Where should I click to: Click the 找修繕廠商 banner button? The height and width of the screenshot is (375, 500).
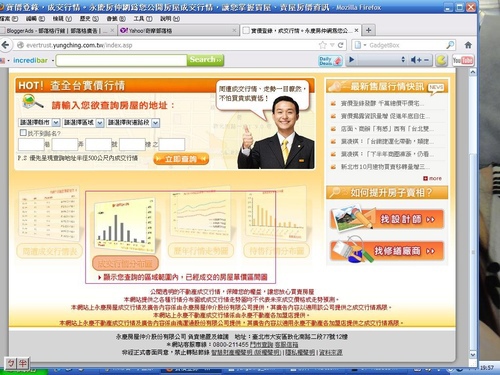(387, 251)
